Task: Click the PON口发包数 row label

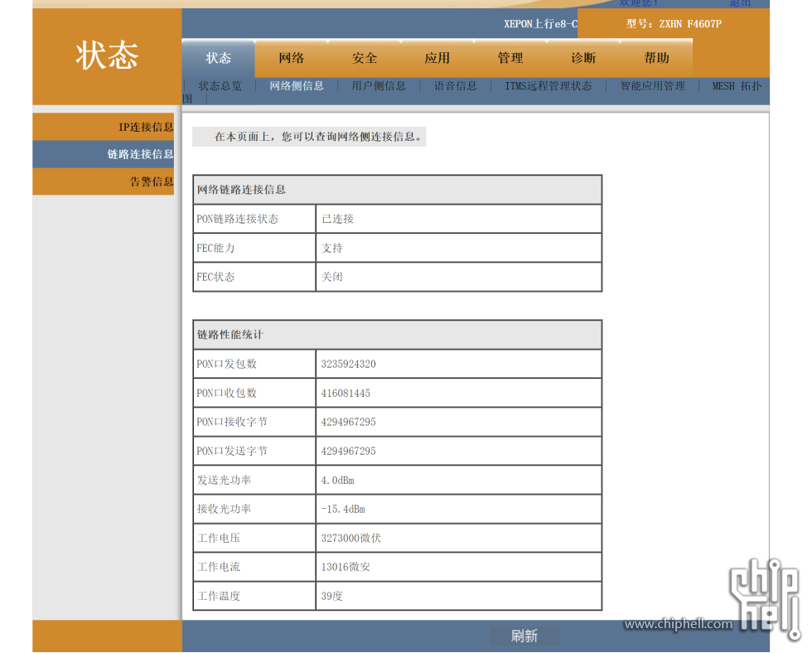Action: [x=226, y=364]
